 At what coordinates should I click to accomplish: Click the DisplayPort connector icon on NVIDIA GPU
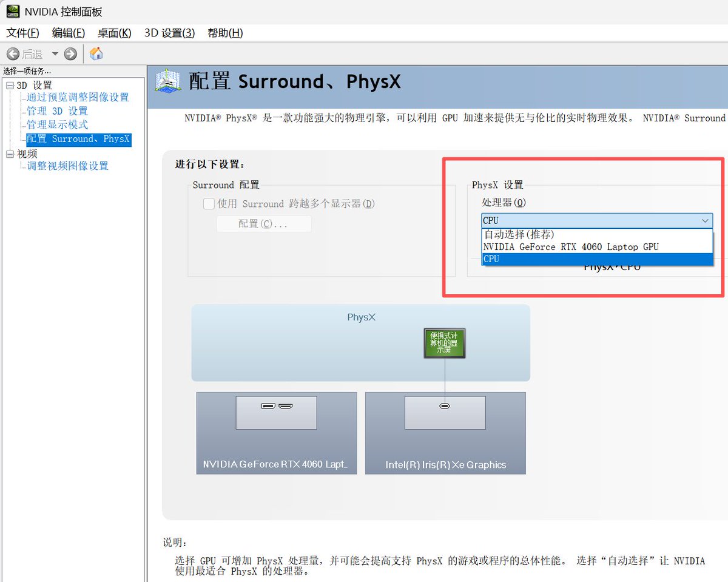click(268, 406)
